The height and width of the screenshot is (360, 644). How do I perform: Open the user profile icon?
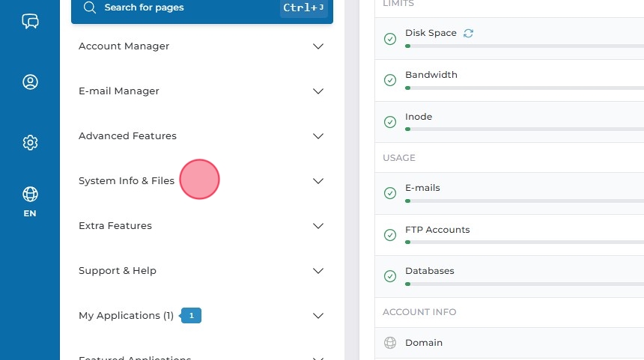click(x=30, y=82)
